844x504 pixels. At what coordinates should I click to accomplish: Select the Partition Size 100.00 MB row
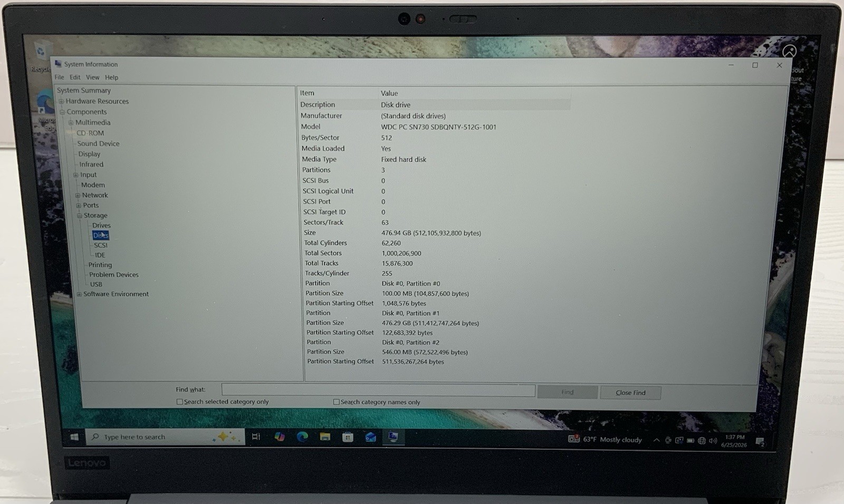coord(387,293)
